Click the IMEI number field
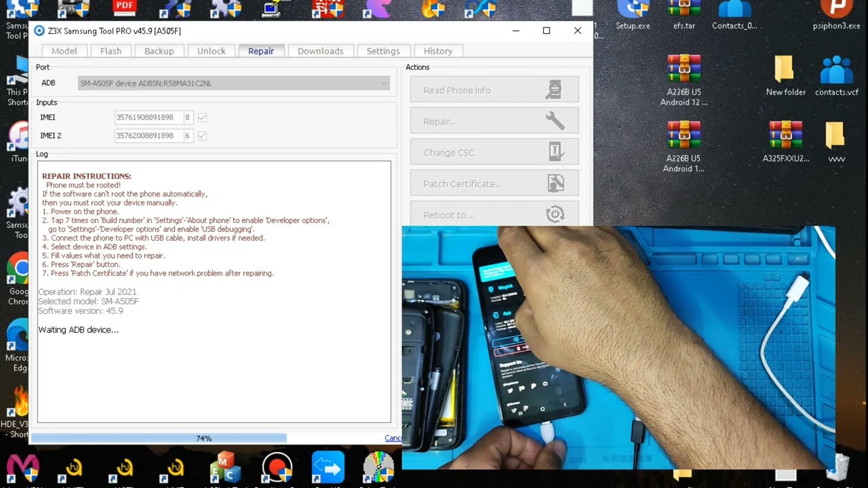The image size is (868, 488). (x=148, y=117)
